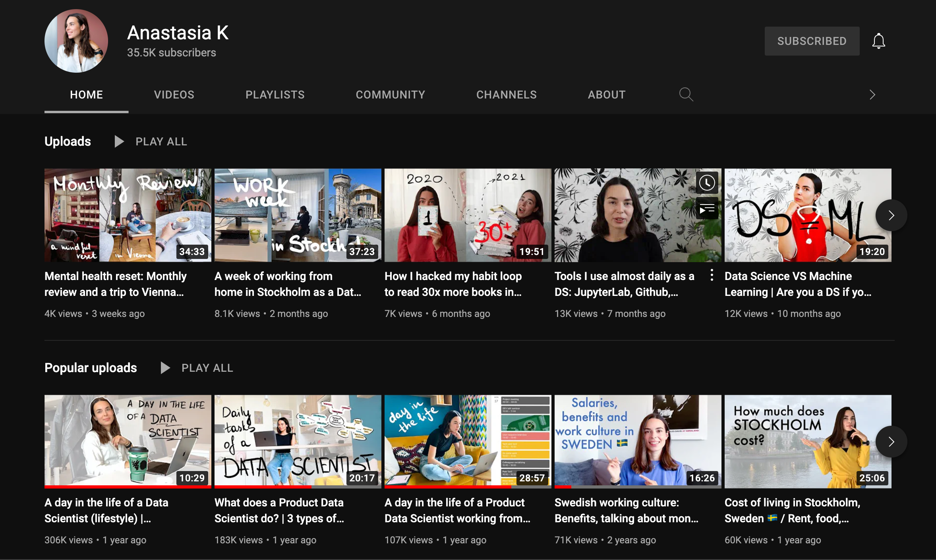Click Watch Later clock icon on thumbnail
Screen dimensions: 936x560
(707, 183)
